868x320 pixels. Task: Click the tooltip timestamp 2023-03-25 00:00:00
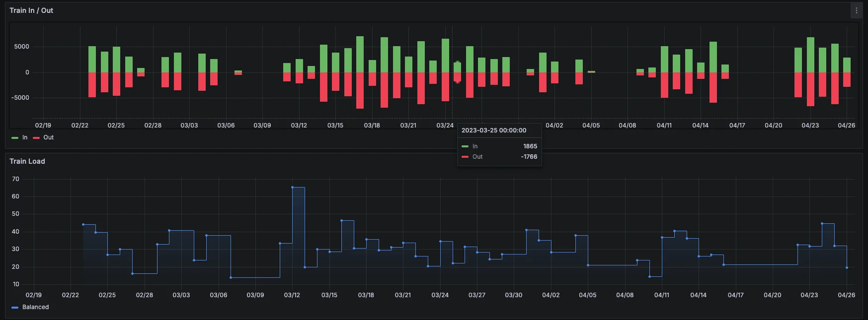[x=494, y=130]
